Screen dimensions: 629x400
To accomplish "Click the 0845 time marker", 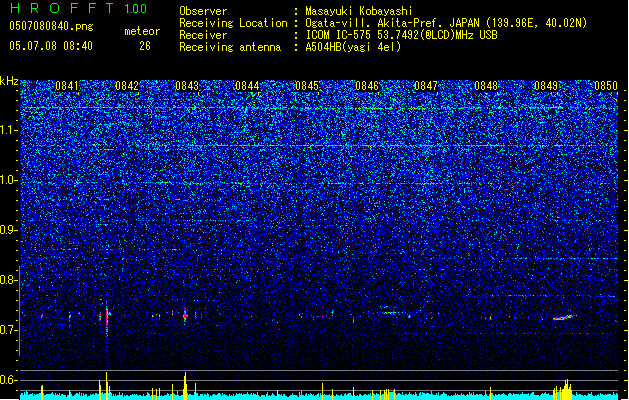I will click(307, 86).
